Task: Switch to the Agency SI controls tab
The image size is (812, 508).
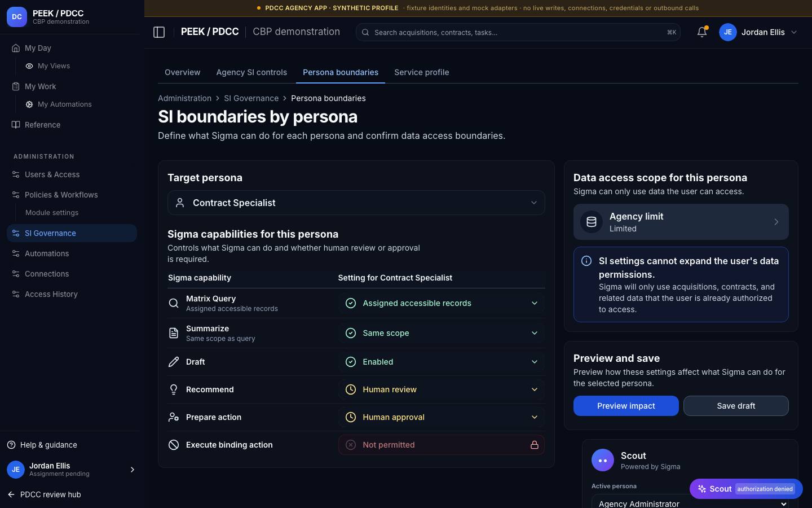Action: (x=251, y=72)
